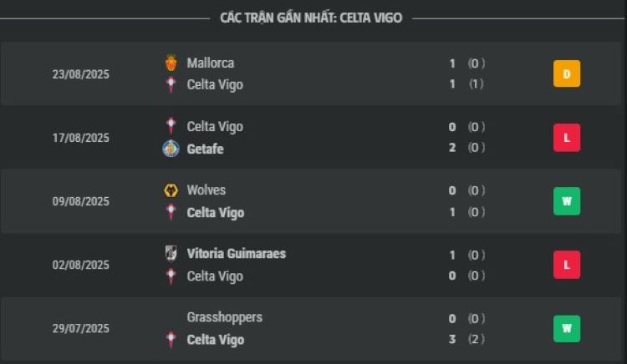Image resolution: width=627 pixels, height=364 pixels.
Task: Click Celta Vigo crest in Grasshoppers match
Action: (171, 340)
